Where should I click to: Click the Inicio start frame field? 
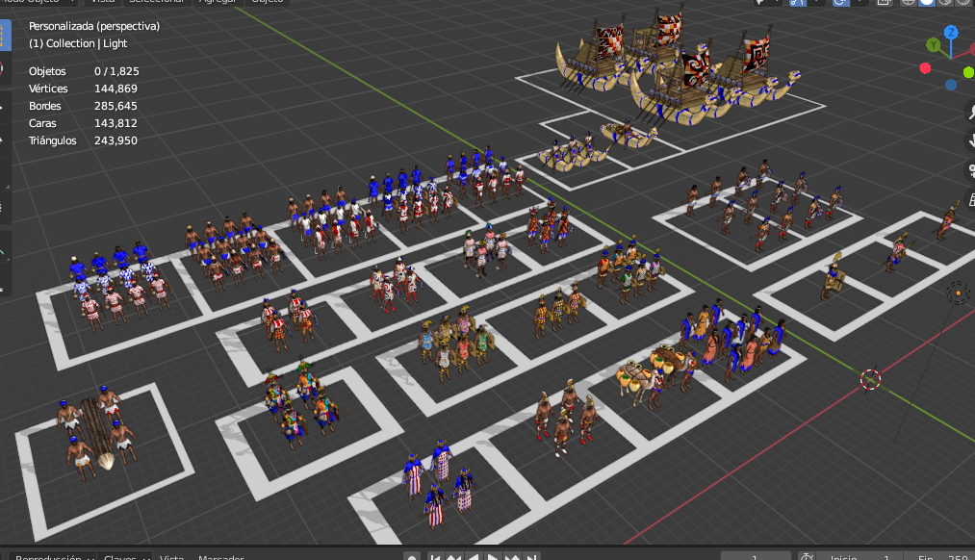(860, 556)
